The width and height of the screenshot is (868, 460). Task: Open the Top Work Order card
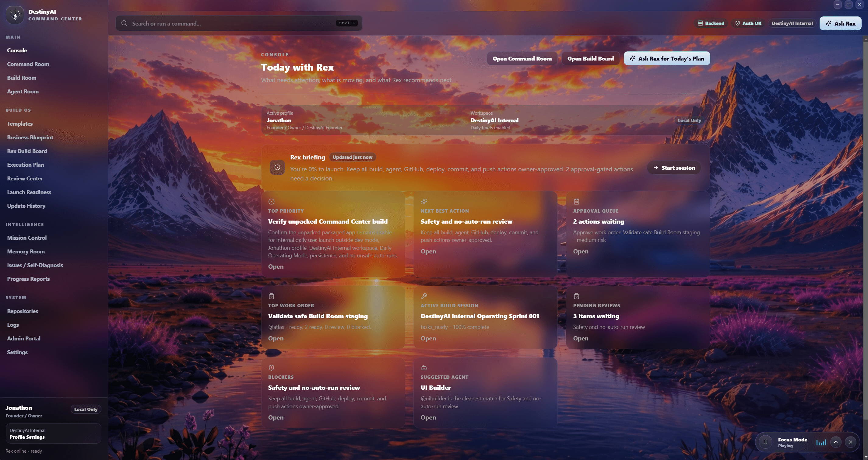pos(276,338)
